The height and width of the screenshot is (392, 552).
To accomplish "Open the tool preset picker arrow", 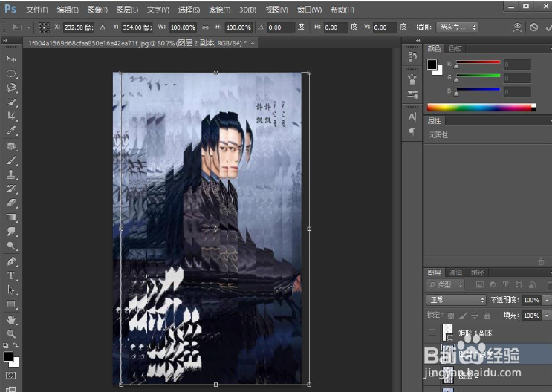I will [x=29, y=27].
